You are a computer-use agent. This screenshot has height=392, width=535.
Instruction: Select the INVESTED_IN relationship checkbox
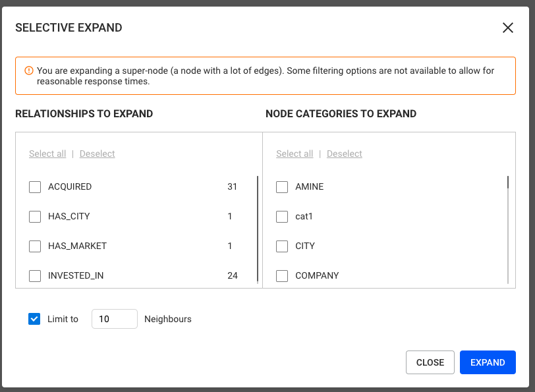(x=35, y=276)
